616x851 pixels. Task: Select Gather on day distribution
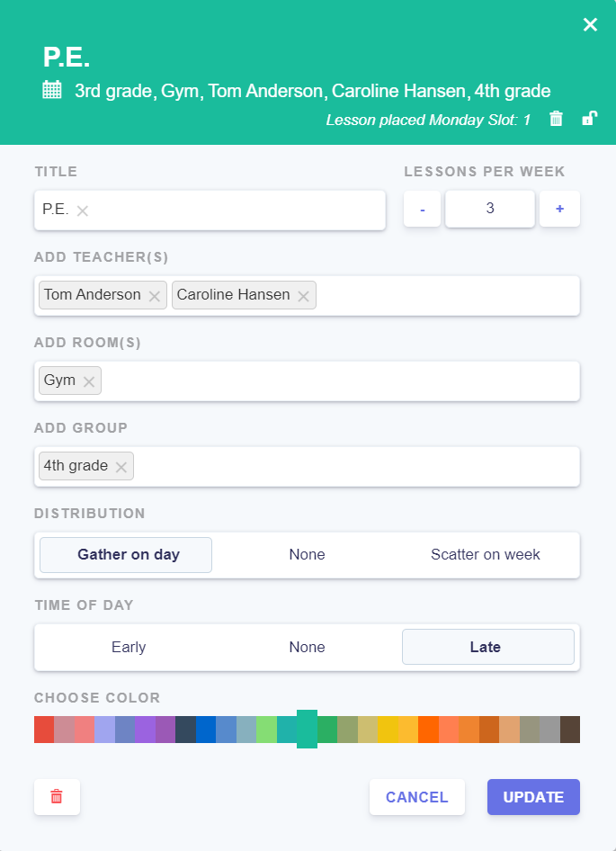point(126,555)
